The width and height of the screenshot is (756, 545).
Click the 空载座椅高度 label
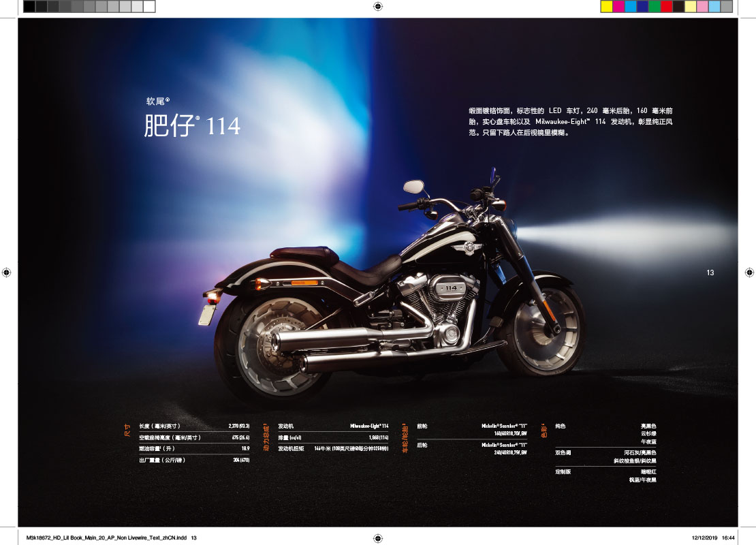[x=170, y=438]
